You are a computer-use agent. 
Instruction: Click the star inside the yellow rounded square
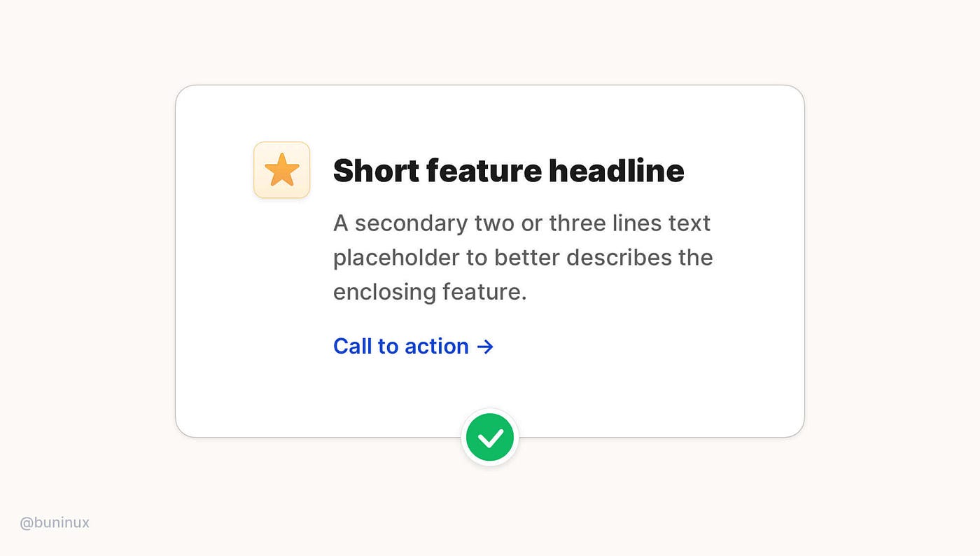(281, 169)
